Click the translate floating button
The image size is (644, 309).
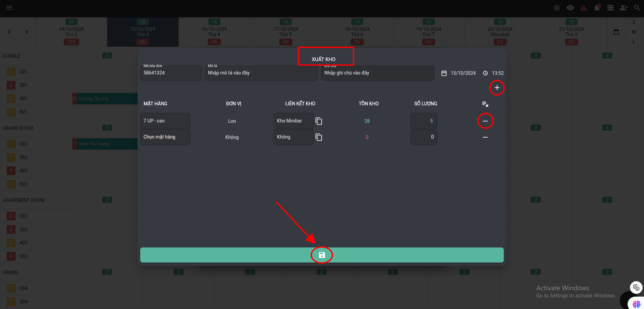point(636,288)
